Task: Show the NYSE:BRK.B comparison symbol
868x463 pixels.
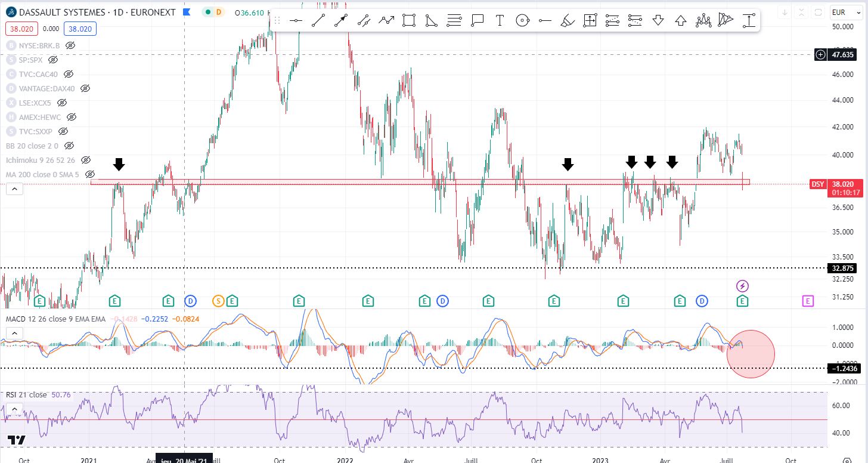Action: 70,45
